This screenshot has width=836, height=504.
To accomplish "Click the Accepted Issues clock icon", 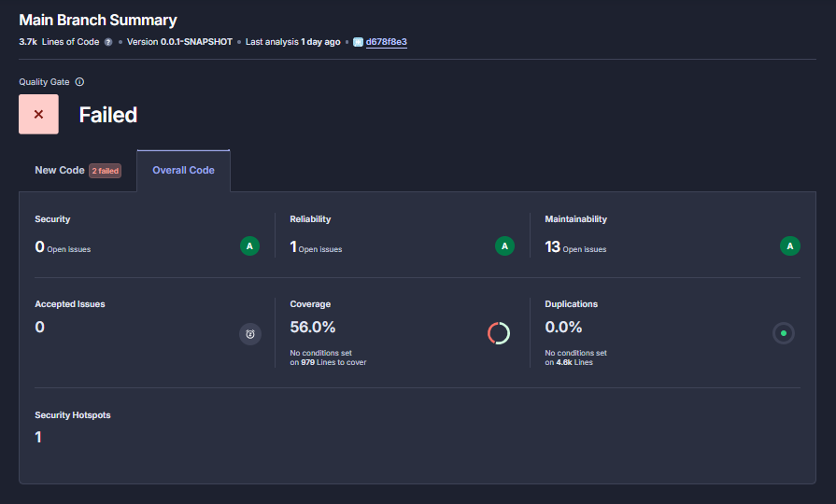I will click(250, 334).
